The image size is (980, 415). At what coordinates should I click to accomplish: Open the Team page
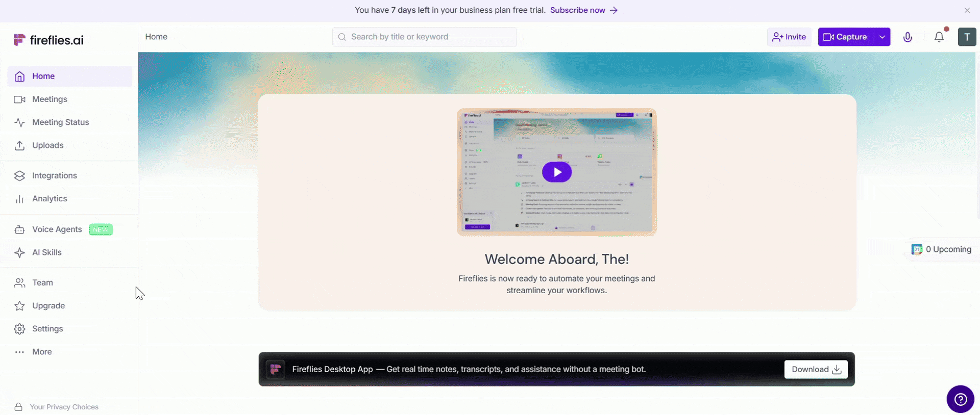click(x=69, y=282)
